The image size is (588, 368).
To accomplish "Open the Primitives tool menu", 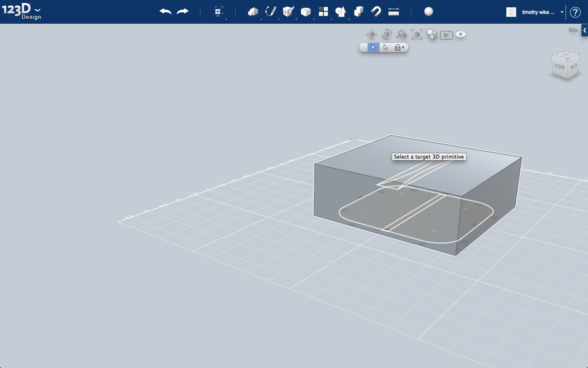I will pyautogui.click(x=253, y=11).
